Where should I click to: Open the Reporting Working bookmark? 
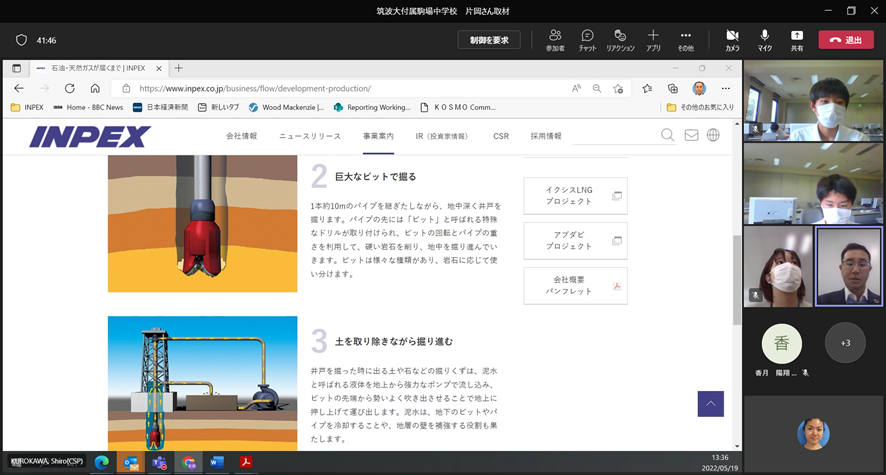point(372,107)
